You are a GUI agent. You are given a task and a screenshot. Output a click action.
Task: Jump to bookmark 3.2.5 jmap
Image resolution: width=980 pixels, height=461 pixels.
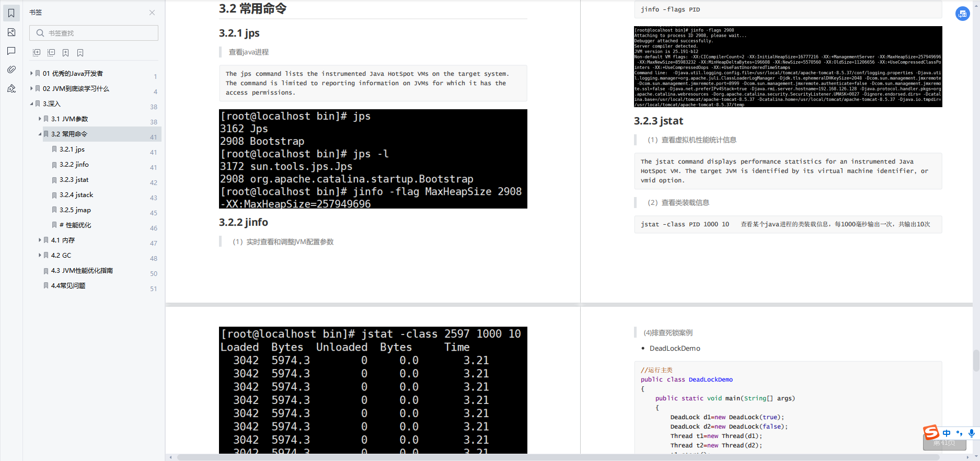coord(75,210)
